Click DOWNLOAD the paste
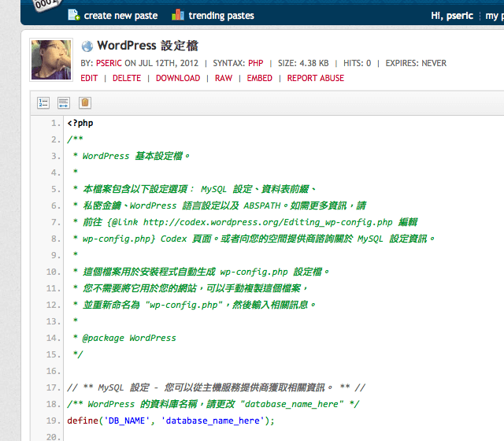Image resolution: width=504 pixels, height=441 pixels. click(178, 78)
